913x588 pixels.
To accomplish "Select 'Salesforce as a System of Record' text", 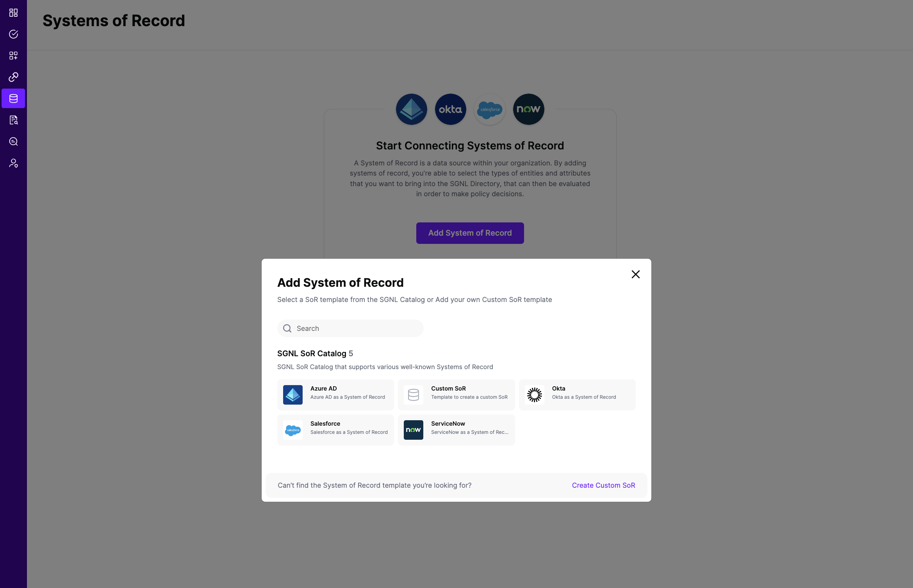I will (349, 432).
